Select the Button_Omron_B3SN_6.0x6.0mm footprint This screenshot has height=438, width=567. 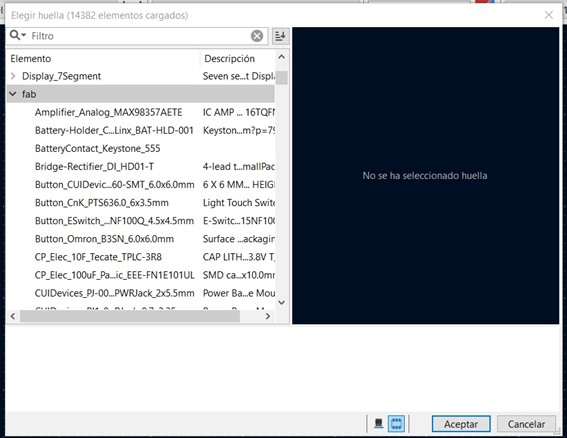pos(104,239)
